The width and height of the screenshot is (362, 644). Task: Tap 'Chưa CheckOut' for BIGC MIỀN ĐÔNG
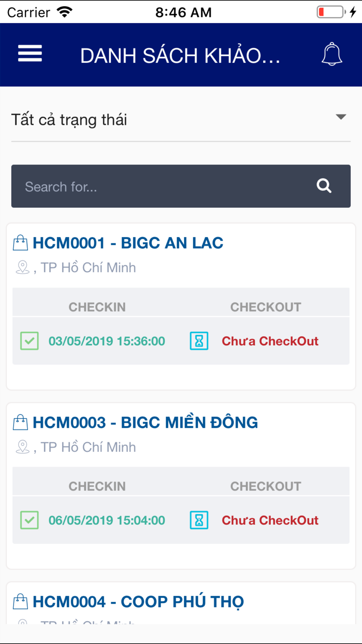270,520
